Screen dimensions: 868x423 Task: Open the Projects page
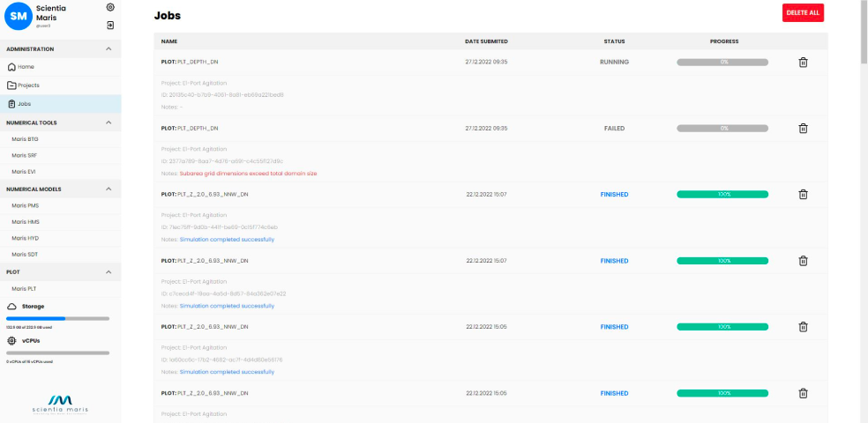click(x=28, y=85)
